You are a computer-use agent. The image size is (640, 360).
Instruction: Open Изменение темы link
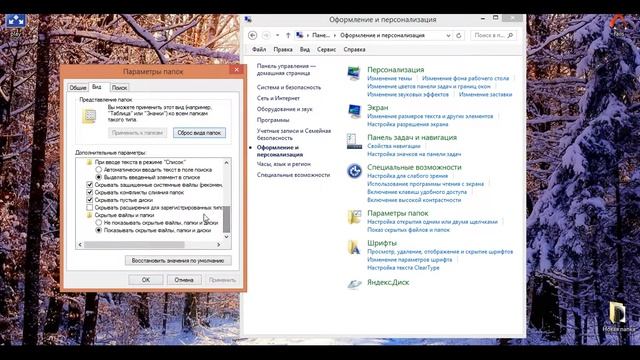tap(389, 78)
